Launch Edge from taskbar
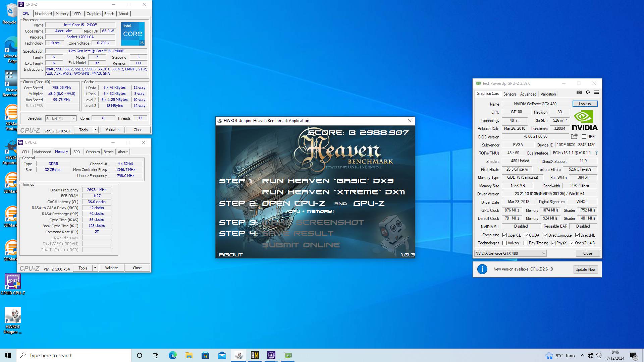Screen dimensions: 644x362 click(172, 355)
